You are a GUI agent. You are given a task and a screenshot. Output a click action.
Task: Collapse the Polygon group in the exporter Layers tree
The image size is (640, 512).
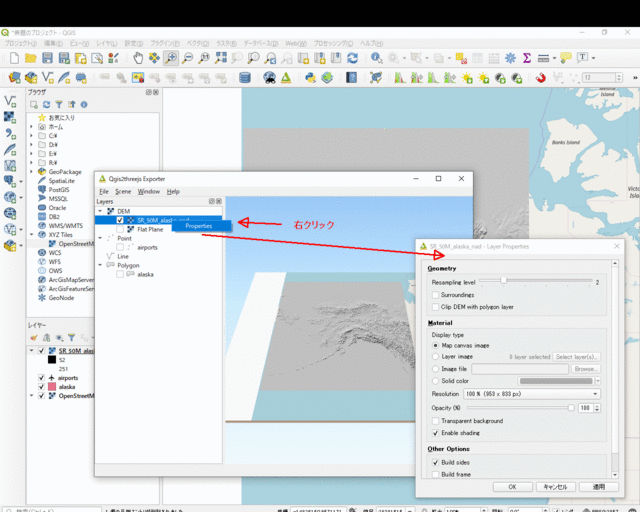coord(100,265)
